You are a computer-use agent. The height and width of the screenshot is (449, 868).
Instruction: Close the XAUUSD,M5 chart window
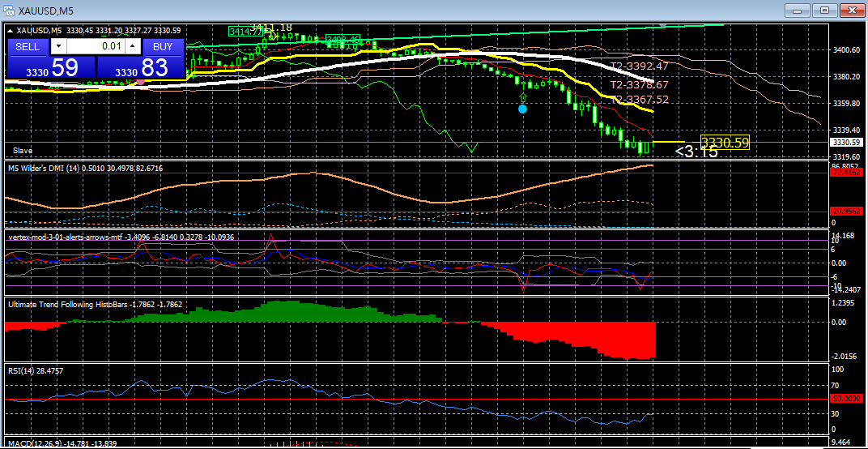point(853,10)
